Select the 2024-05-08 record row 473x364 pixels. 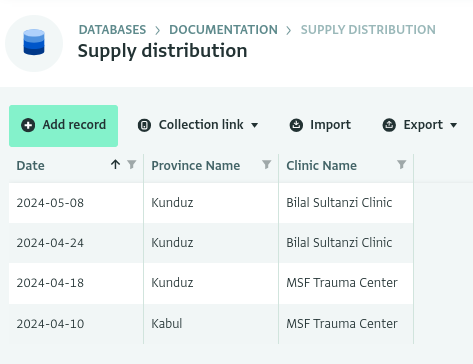click(x=211, y=203)
